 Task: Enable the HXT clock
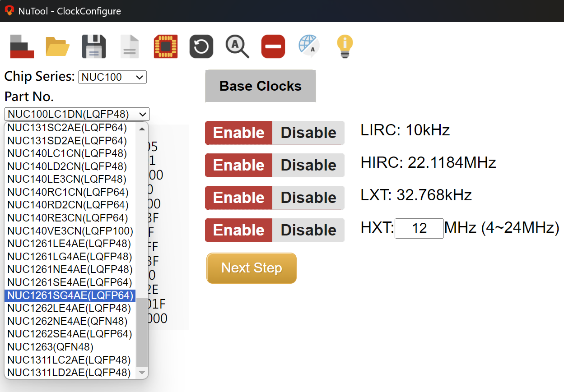[239, 230]
